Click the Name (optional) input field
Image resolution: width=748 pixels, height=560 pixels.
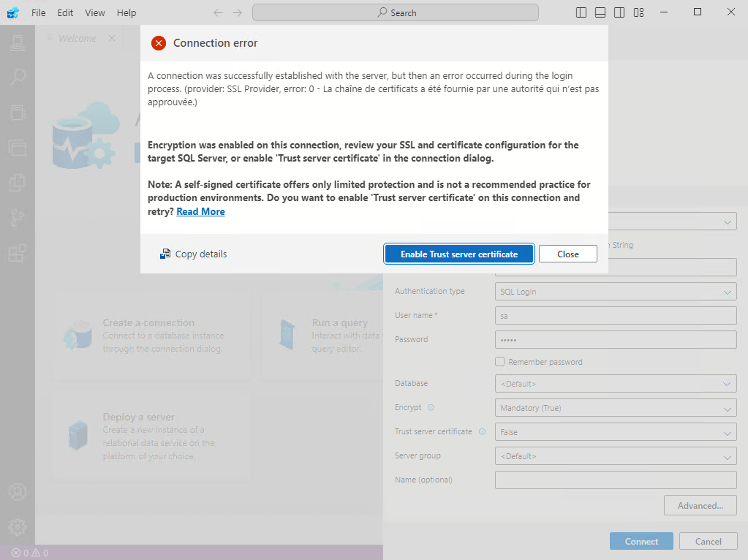click(x=616, y=480)
